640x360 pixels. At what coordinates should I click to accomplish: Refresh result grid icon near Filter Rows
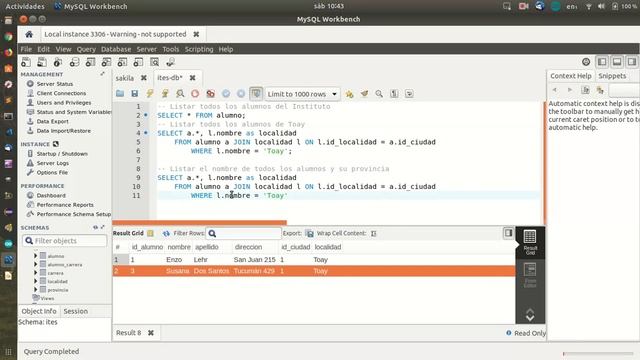click(x=166, y=233)
